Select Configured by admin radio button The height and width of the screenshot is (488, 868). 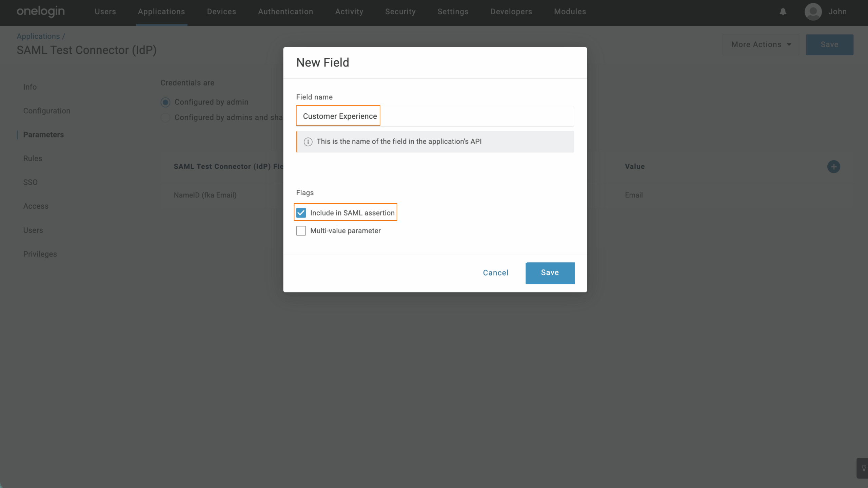[x=165, y=102]
